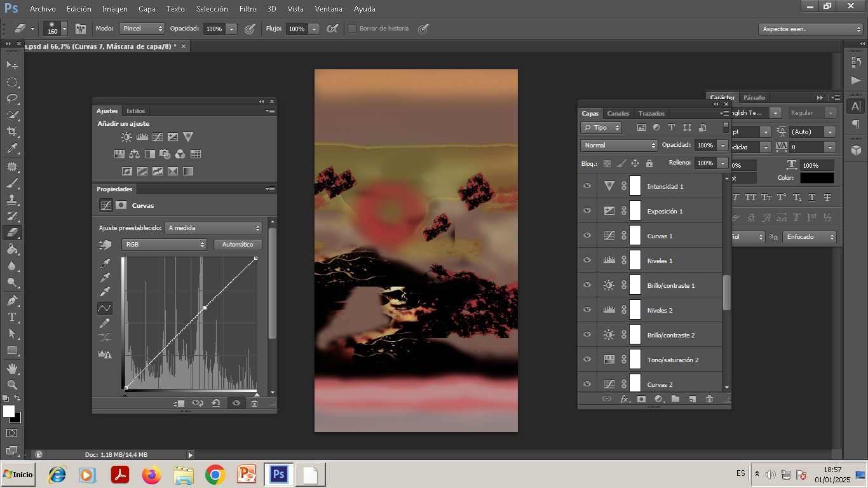Open the layer styles fx menu
Screen dimensions: 868x488
click(625, 399)
